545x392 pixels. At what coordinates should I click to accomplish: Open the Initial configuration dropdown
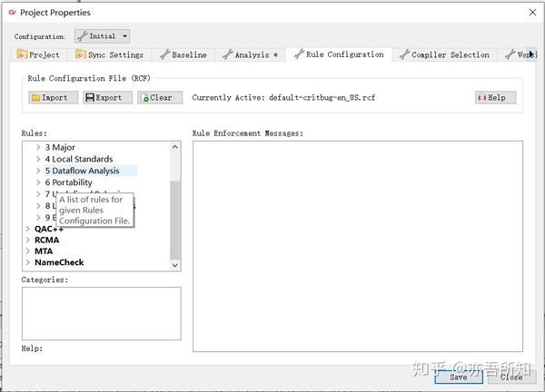[102, 36]
